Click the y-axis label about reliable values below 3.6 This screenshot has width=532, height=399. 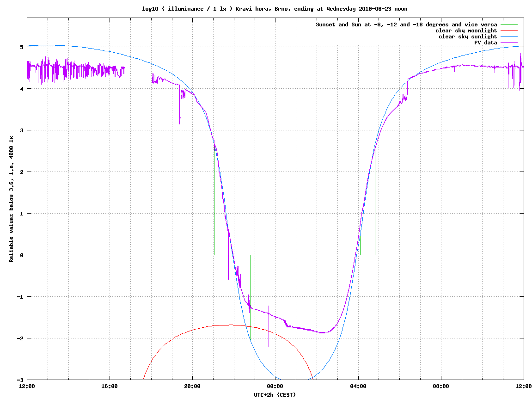(x=12, y=199)
